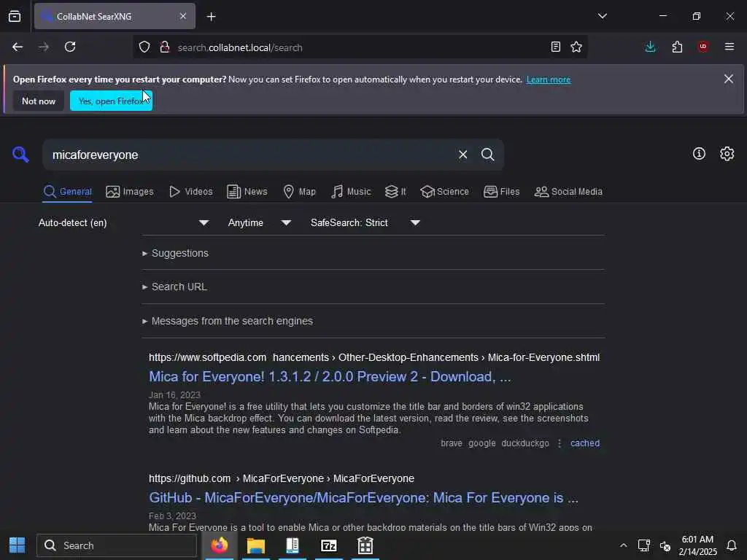
Task: Open the Softpedia result's three-dot options
Action: [560, 443]
